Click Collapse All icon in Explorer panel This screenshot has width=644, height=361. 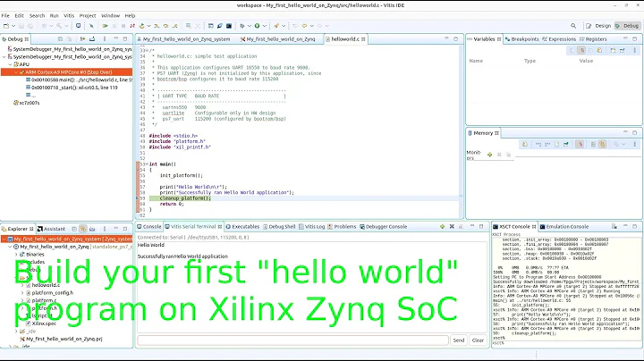74,229
